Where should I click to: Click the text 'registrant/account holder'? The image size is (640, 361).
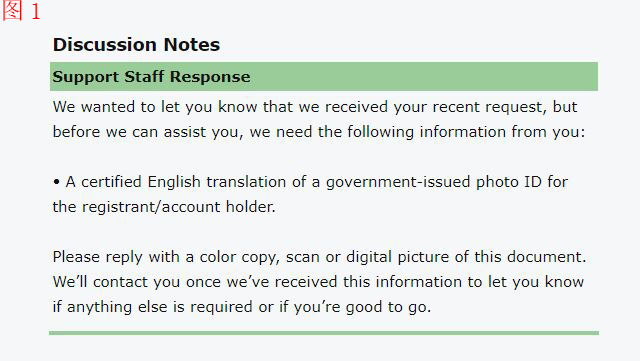pyautogui.click(x=178, y=207)
